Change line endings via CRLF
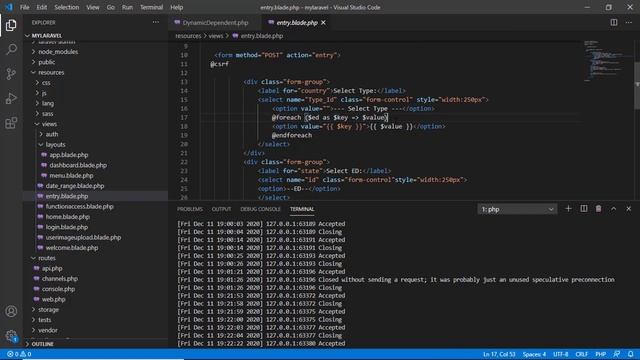640x360 pixels. point(582,354)
